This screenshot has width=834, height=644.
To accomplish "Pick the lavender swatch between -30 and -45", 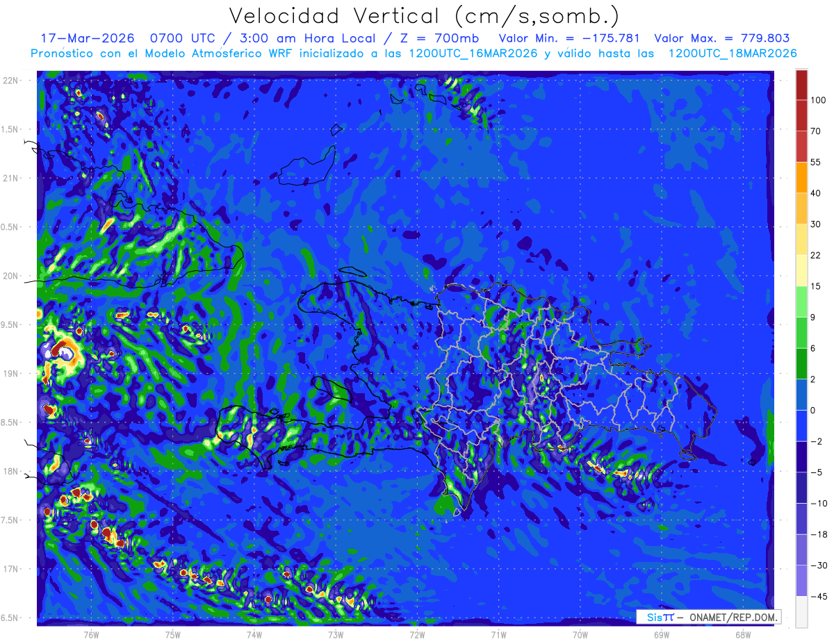I will coord(801,581).
